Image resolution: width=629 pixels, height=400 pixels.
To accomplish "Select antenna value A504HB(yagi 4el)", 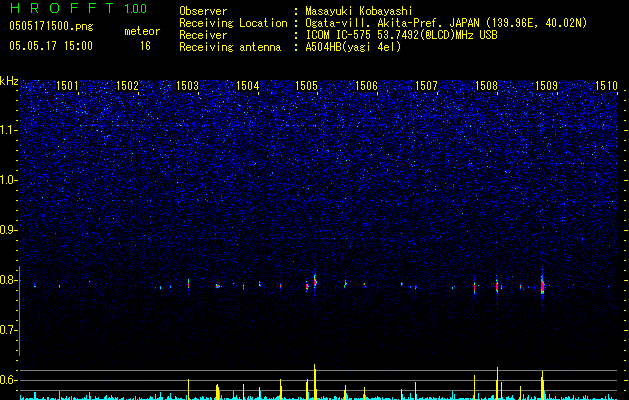I will point(353,47).
